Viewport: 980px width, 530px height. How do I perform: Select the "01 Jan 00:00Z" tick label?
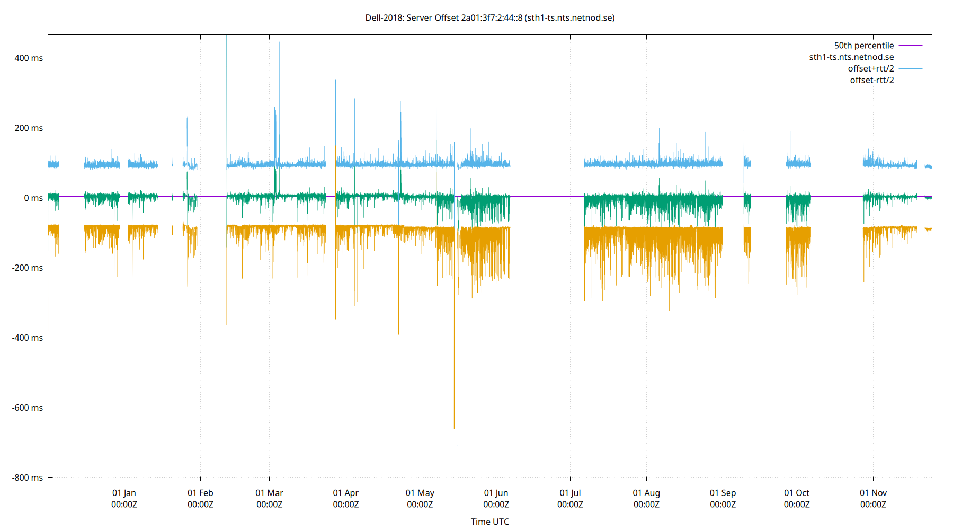tap(123, 498)
